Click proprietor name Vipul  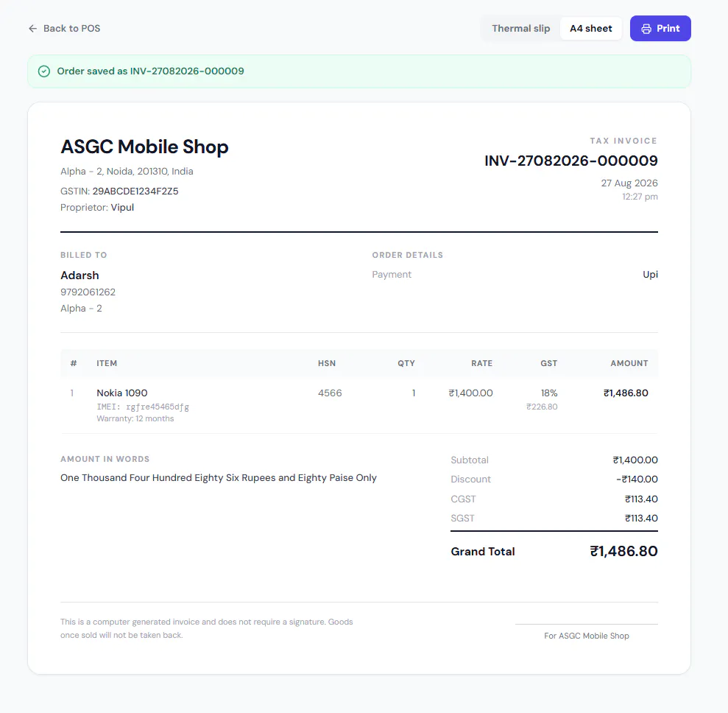point(122,208)
